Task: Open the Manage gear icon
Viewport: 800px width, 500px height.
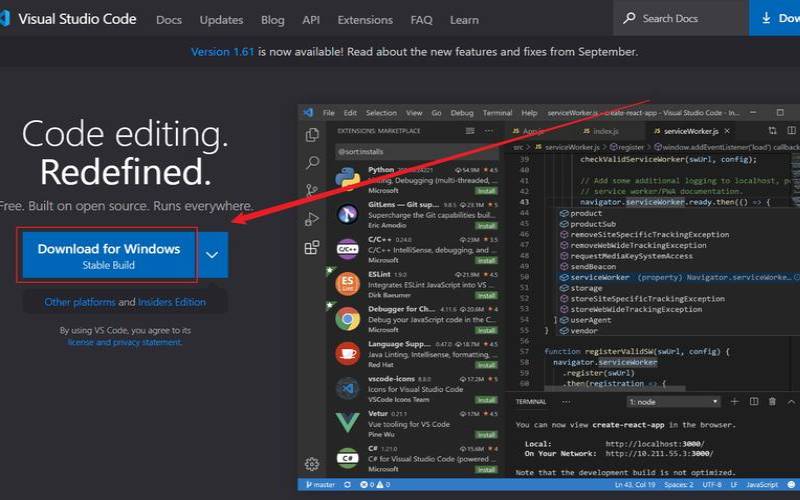Action: pyautogui.click(x=312, y=464)
